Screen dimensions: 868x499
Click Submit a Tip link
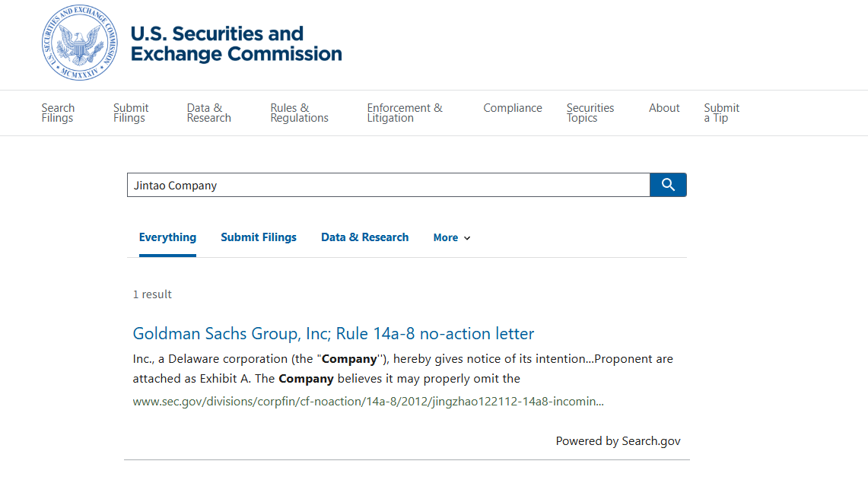(x=721, y=113)
